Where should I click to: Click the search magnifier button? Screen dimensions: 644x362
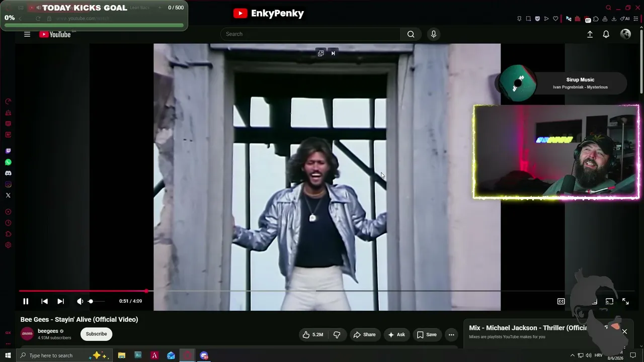click(411, 34)
